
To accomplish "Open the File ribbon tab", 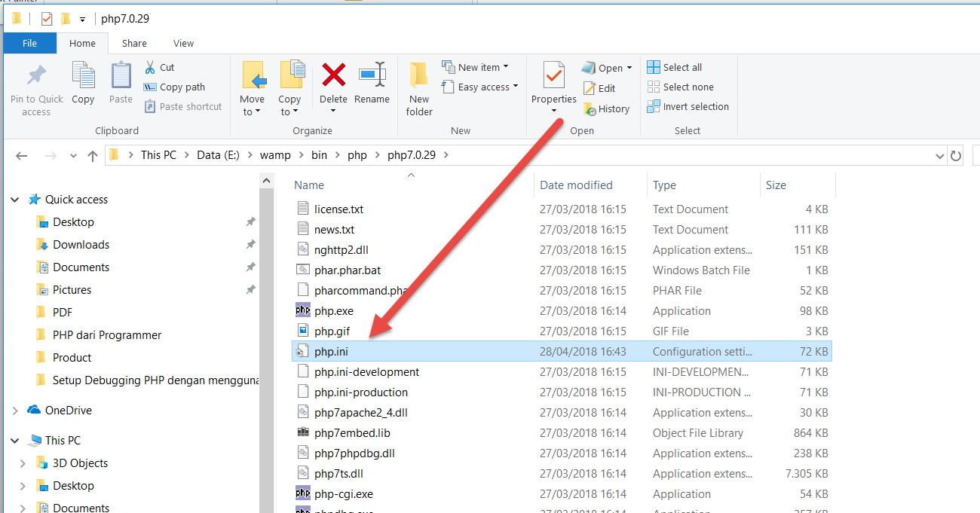I will point(29,43).
